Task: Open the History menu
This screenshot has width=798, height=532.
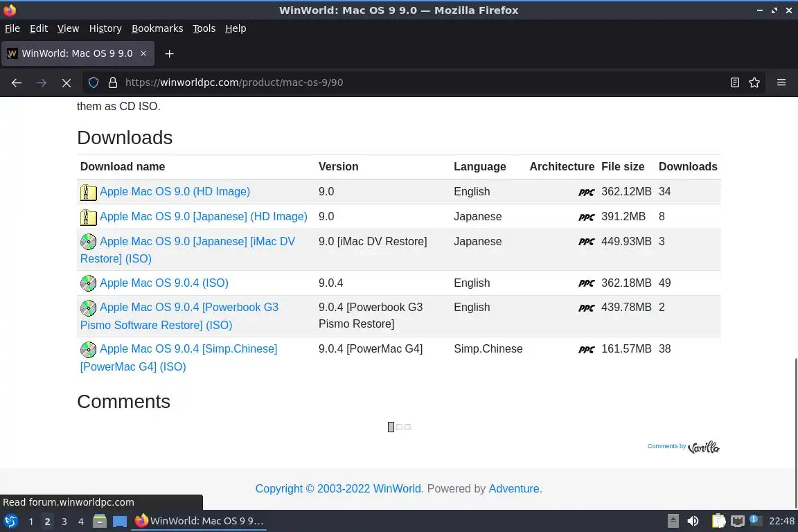Action: pos(105,28)
